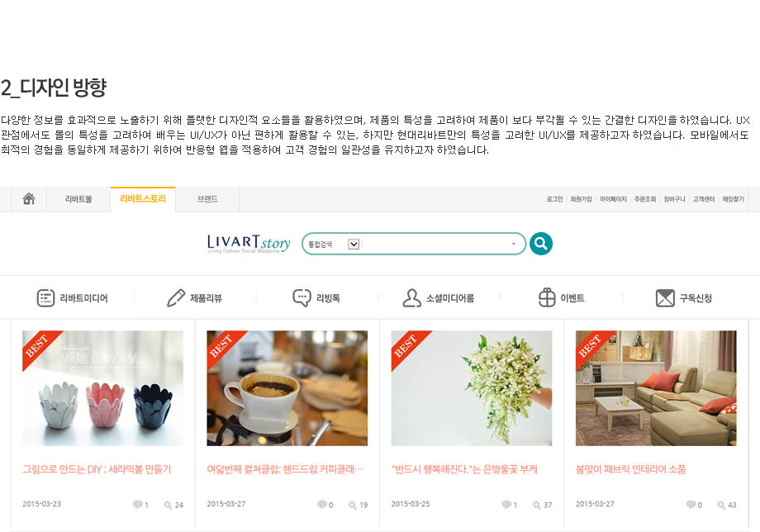Expand the 통합검색 category dropdown

coord(354,245)
